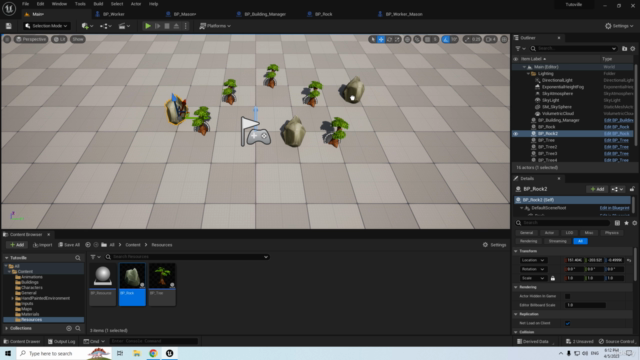Screen dimensions: 640x360
Task: Open the Outliner settings gear
Action: (633, 49)
